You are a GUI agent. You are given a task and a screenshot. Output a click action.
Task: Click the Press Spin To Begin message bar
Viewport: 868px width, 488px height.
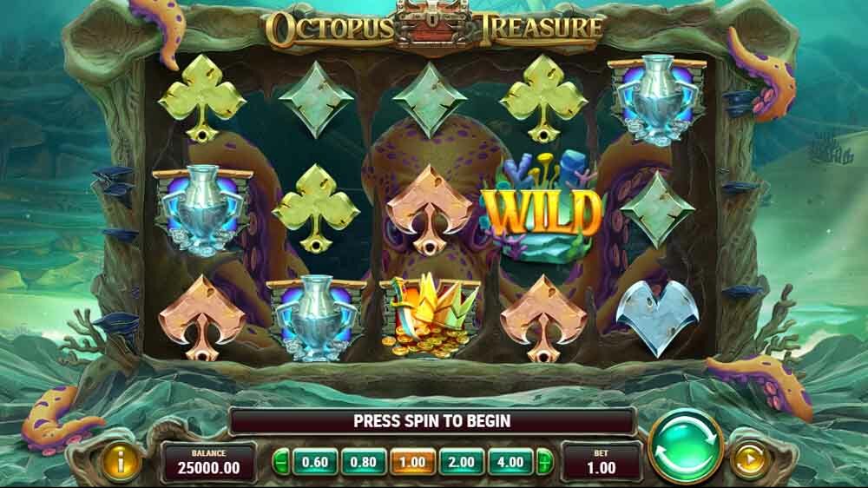[x=431, y=421]
